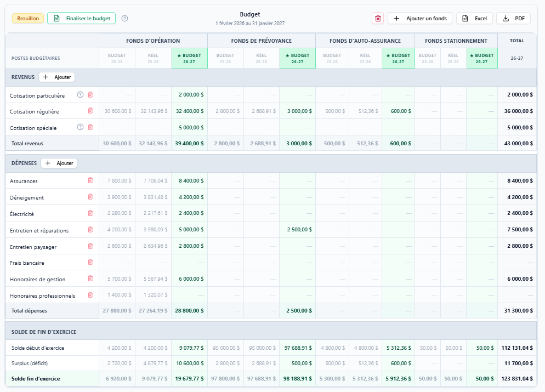Screen dimensions: 545x392
Task: Export the budget to Excel
Action: tap(474, 19)
